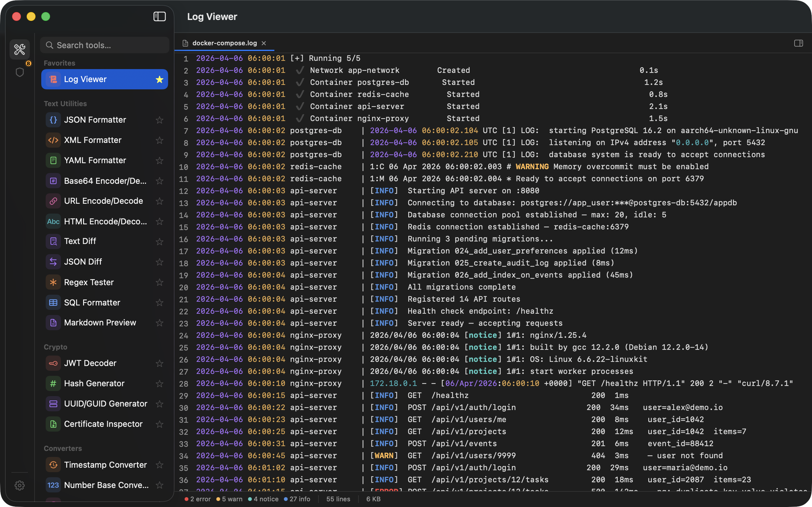The height and width of the screenshot is (507, 812).
Task: Collapse the Crypto section
Action: pyautogui.click(x=56, y=347)
